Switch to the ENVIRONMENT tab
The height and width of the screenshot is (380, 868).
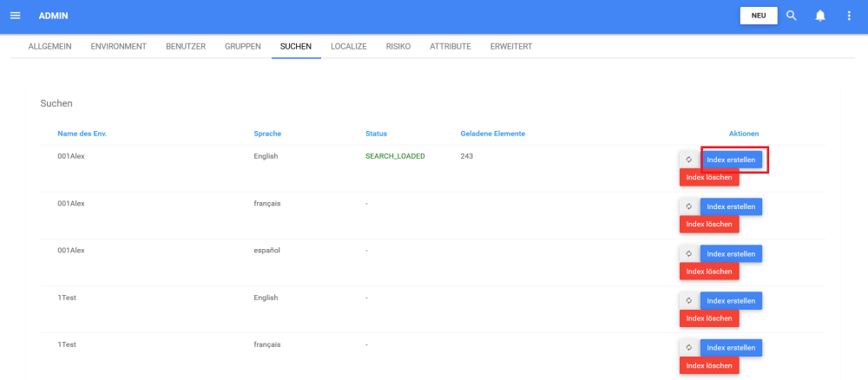[118, 47]
